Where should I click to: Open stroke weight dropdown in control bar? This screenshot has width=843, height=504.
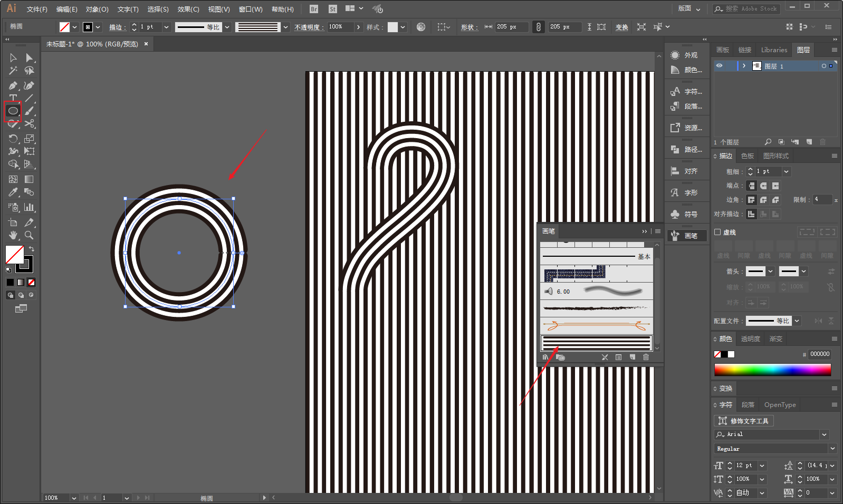(x=167, y=27)
